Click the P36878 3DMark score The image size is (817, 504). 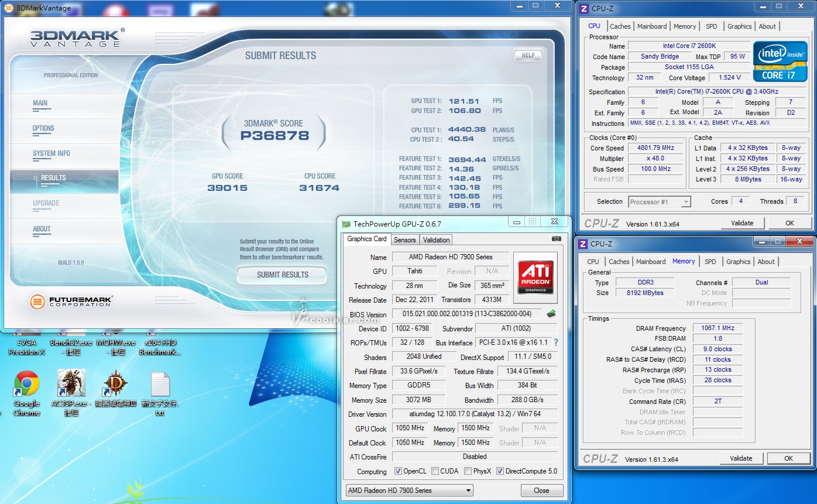(x=274, y=136)
